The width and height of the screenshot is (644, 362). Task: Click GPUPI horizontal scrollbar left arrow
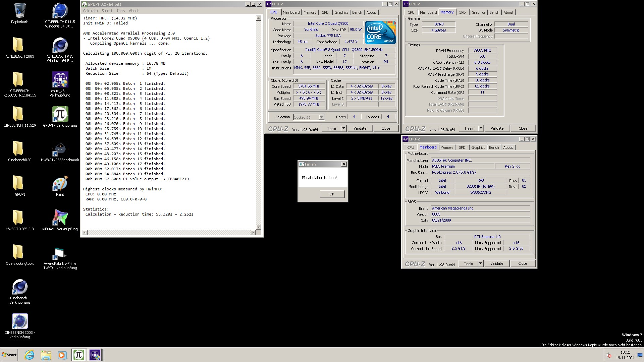coord(85,232)
